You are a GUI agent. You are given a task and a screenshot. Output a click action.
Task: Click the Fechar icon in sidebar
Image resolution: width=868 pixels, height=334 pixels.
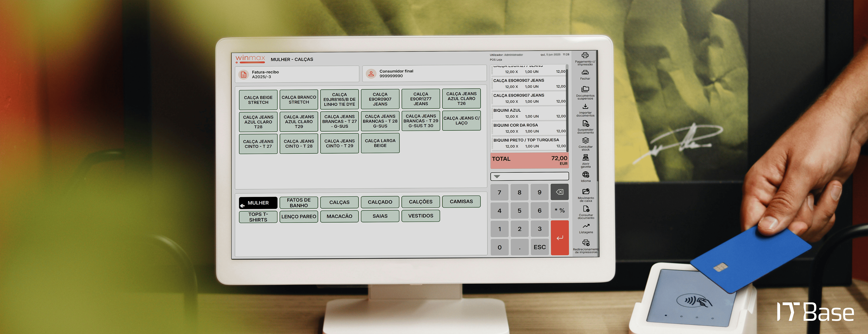pyautogui.click(x=585, y=73)
